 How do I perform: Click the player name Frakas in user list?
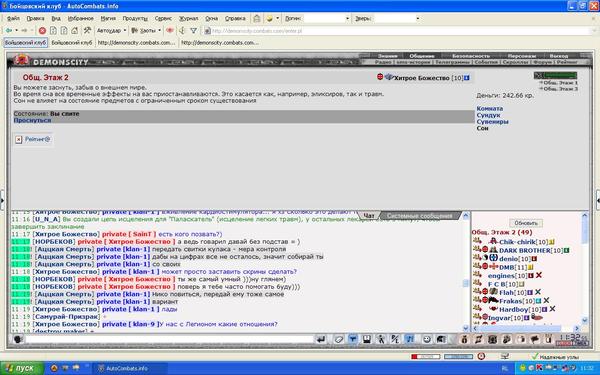510,301
